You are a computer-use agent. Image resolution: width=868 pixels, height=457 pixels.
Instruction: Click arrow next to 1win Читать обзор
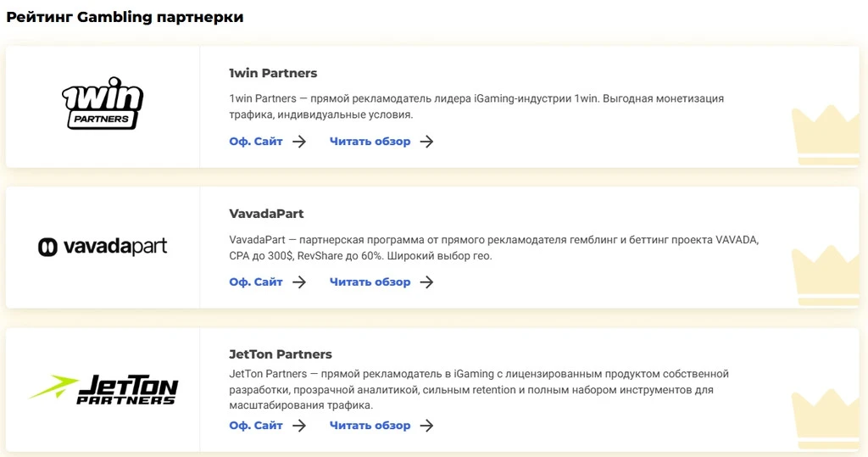point(426,142)
